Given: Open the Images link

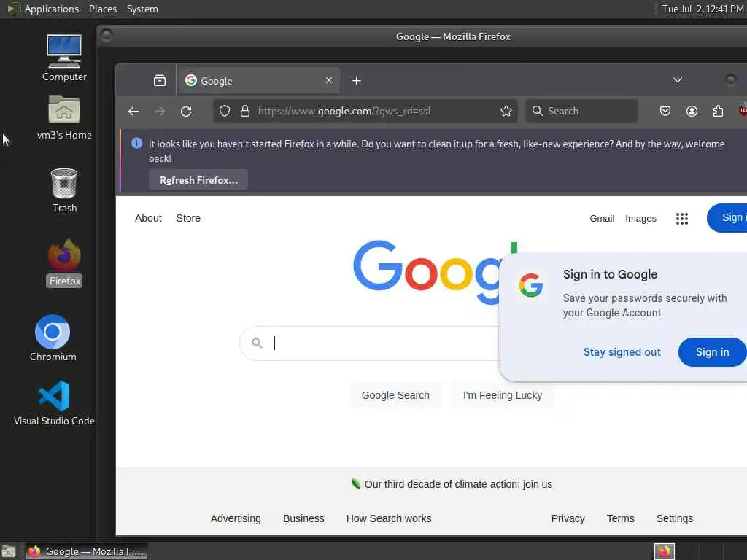Looking at the screenshot, I should (x=640, y=218).
